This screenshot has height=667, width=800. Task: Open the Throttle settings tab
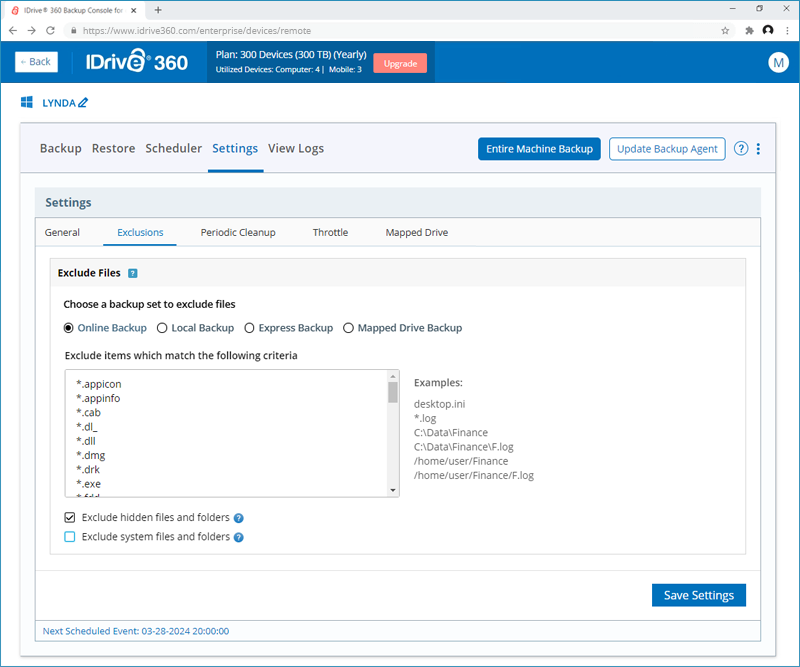pos(330,233)
